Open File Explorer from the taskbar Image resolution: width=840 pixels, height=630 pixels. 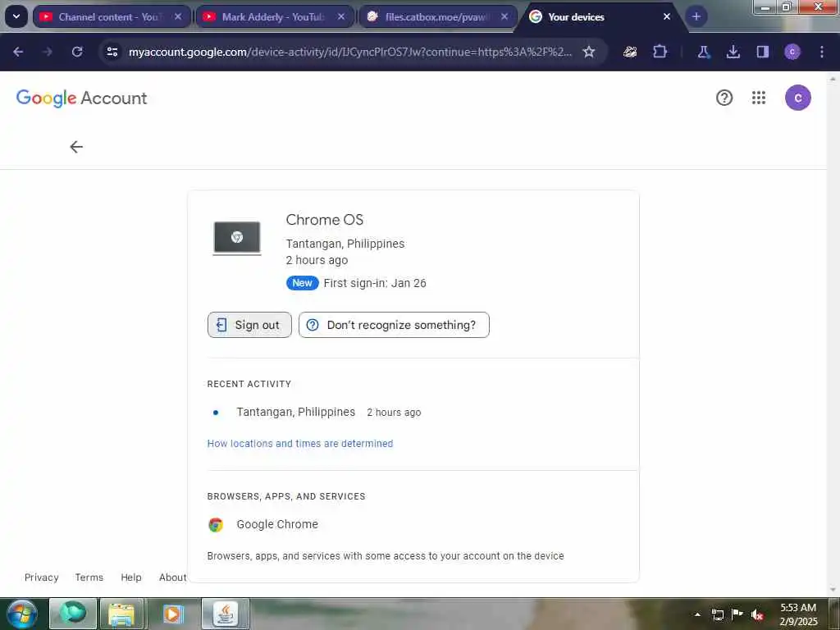click(121, 614)
